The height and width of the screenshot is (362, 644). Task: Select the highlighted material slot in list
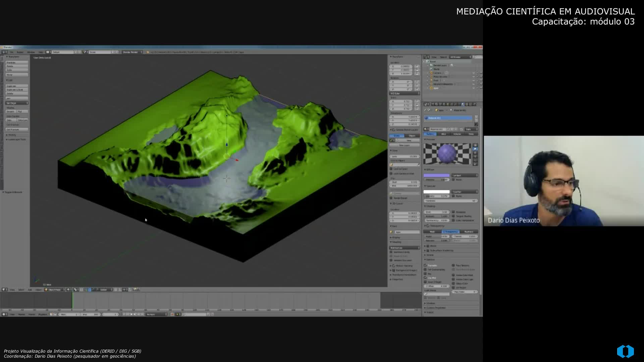click(x=448, y=118)
